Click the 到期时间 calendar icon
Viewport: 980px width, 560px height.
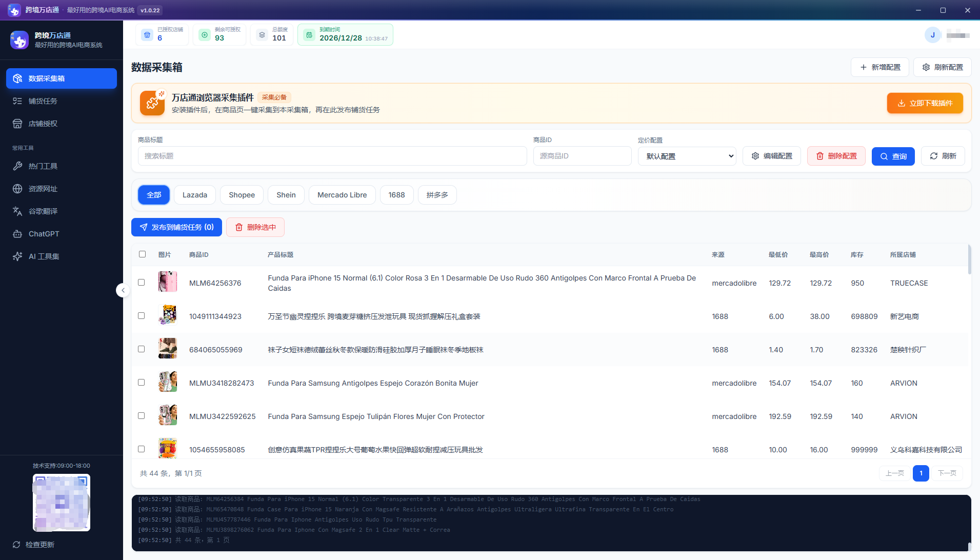click(309, 35)
